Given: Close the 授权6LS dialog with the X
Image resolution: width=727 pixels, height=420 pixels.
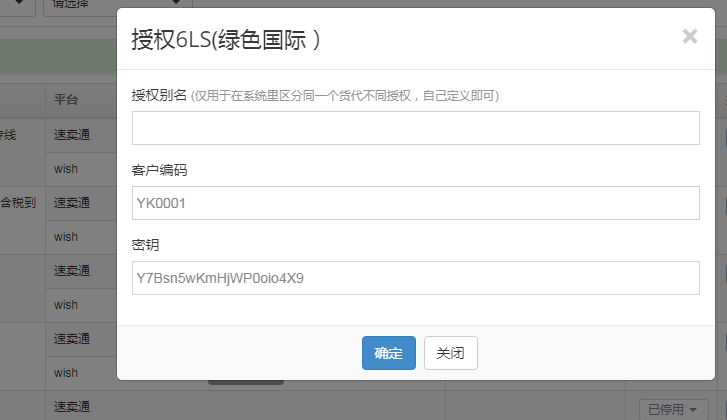Looking at the screenshot, I should [x=690, y=36].
